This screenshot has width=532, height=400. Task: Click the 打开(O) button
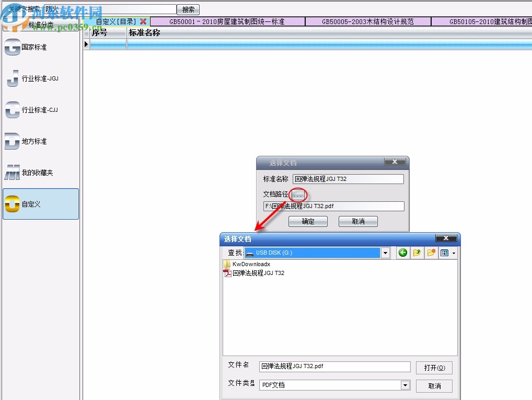(434, 368)
